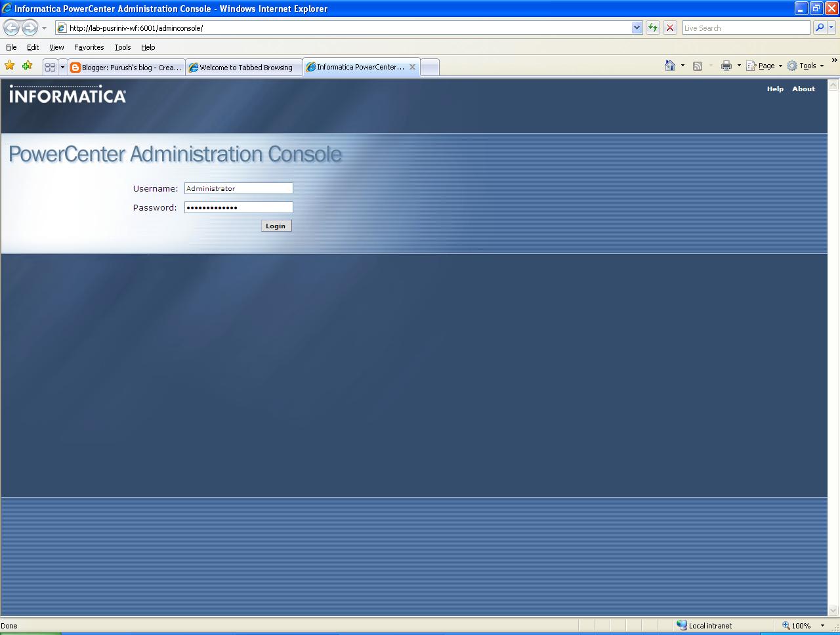Click inside the Live Search box

click(x=746, y=28)
